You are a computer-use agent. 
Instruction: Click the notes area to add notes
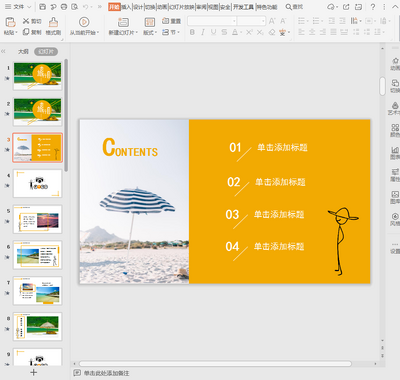(106, 373)
